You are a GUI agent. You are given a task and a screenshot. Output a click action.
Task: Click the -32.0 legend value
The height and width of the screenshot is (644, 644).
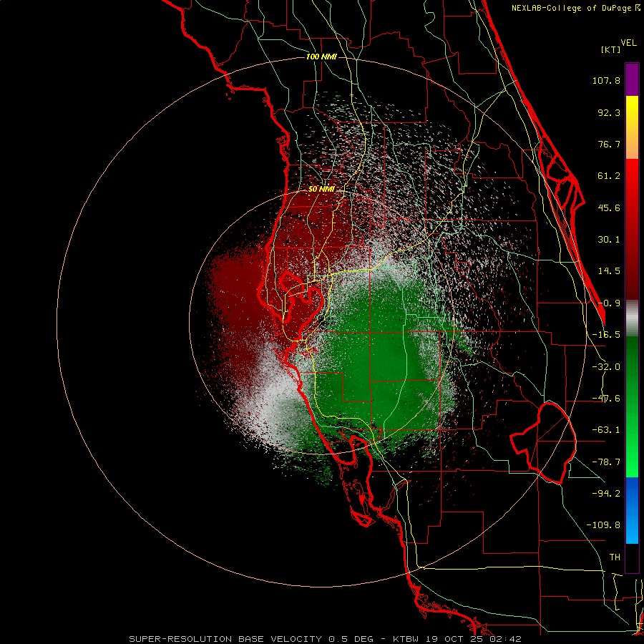(x=606, y=367)
